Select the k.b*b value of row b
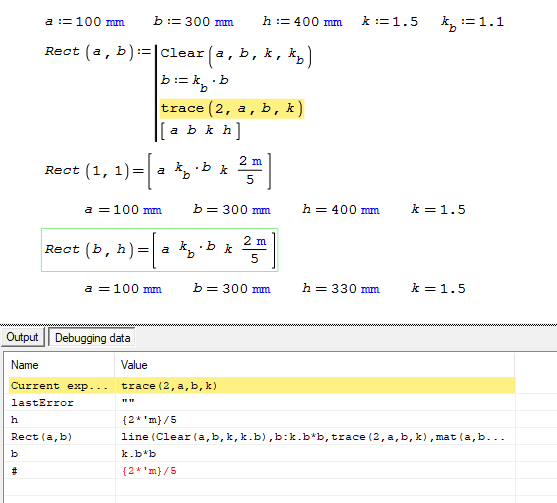Image resolution: width=557 pixels, height=503 pixels. pos(139,454)
